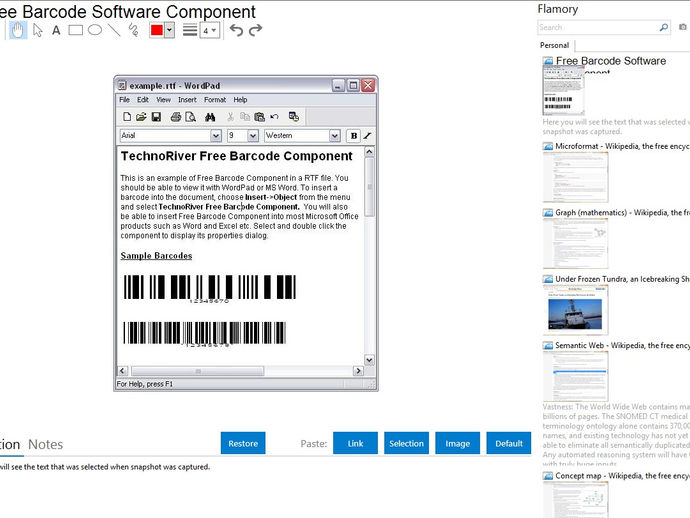
Task: Select the hand pan tool
Action: pos(18,30)
